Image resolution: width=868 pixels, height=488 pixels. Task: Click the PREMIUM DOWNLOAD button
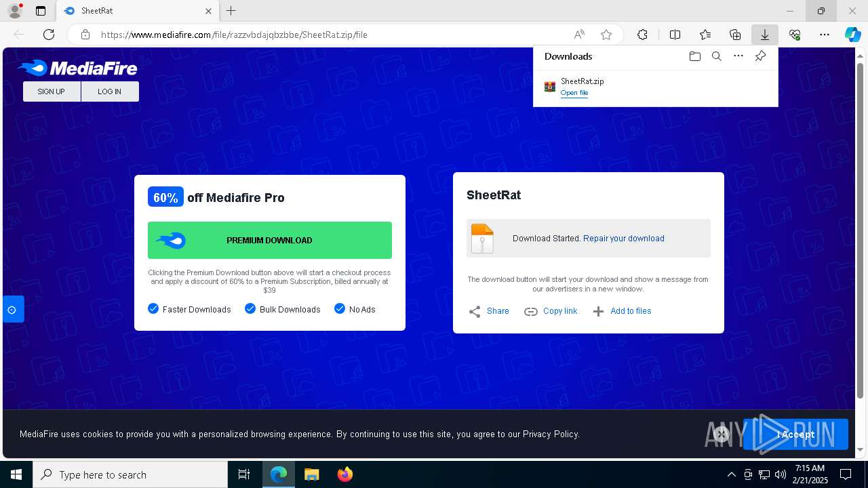click(270, 240)
